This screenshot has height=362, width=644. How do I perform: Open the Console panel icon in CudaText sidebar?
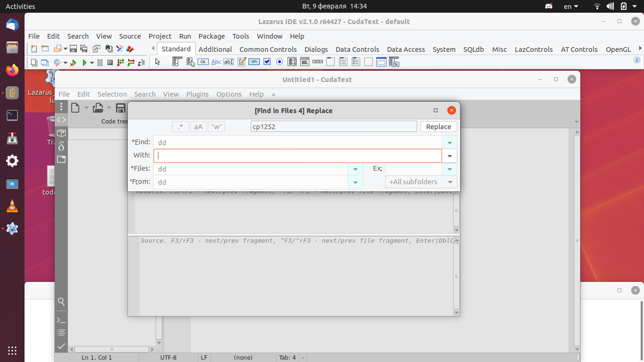(61, 320)
